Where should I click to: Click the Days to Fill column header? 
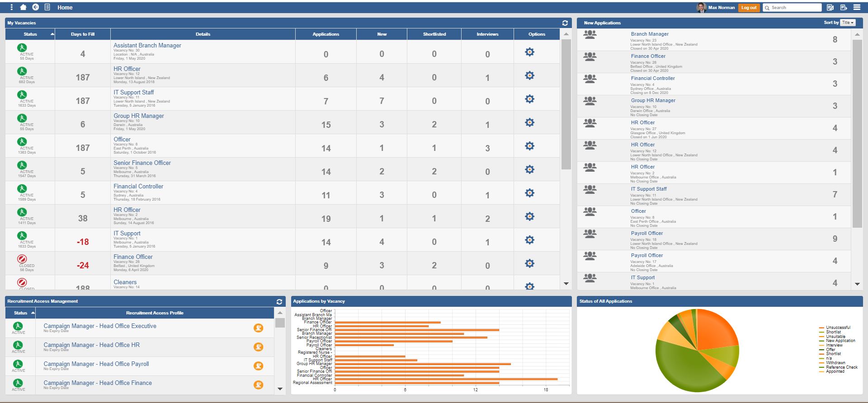point(82,34)
